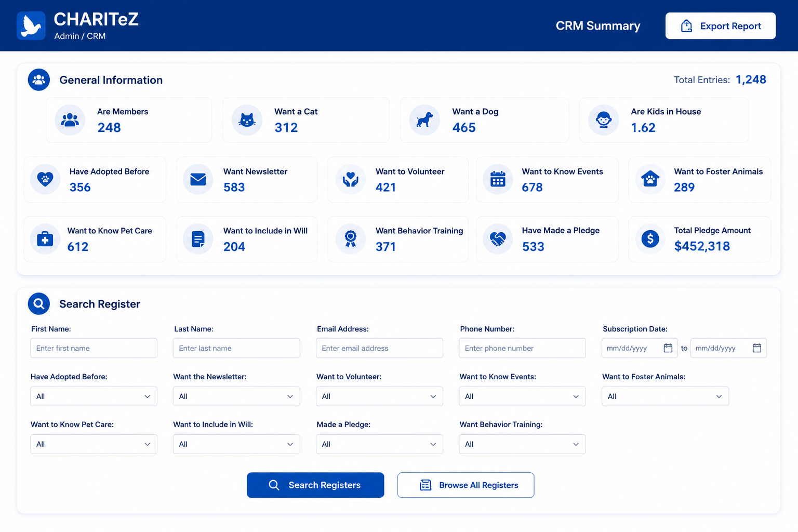Expand the Want to Foster Animals dropdown
This screenshot has width=798, height=532.
pyautogui.click(x=665, y=396)
